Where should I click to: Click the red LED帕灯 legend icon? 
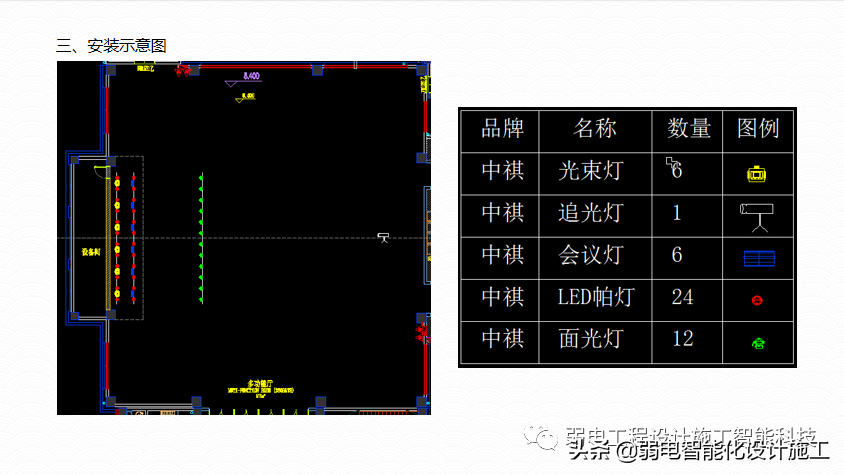(x=757, y=301)
